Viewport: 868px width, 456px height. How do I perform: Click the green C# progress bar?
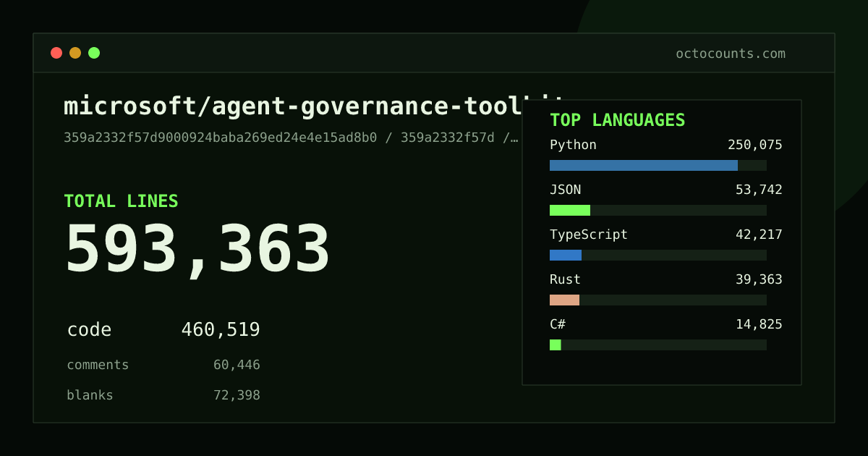point(556,345)
